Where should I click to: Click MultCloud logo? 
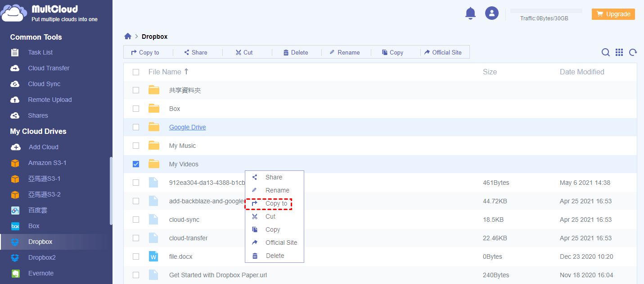(x=49, y=13)
